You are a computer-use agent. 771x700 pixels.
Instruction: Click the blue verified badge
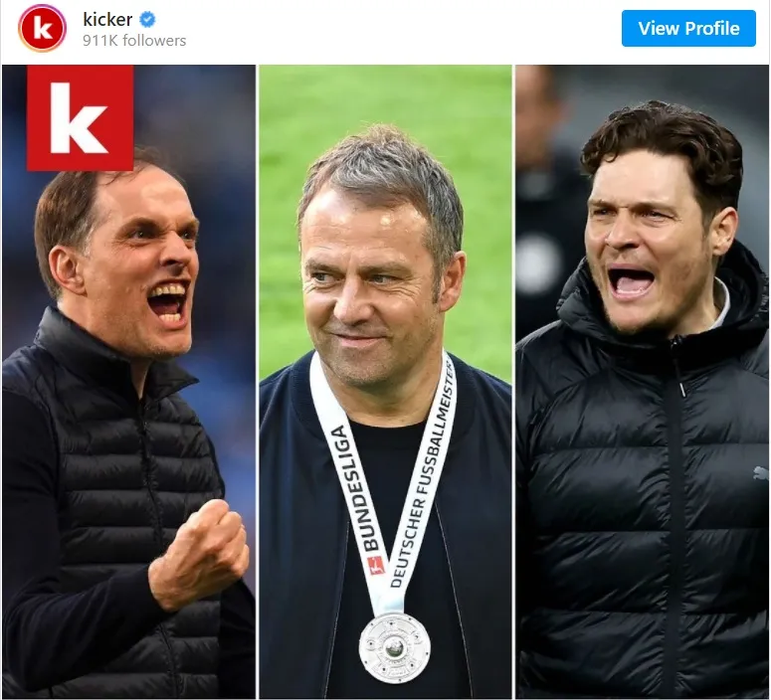pos(147,19)
